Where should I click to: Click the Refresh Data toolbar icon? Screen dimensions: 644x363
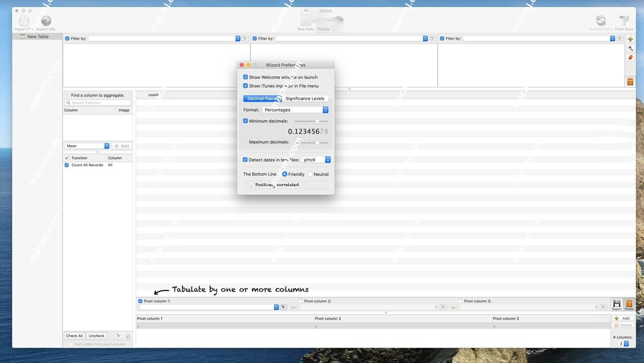(x=601, y=21)
